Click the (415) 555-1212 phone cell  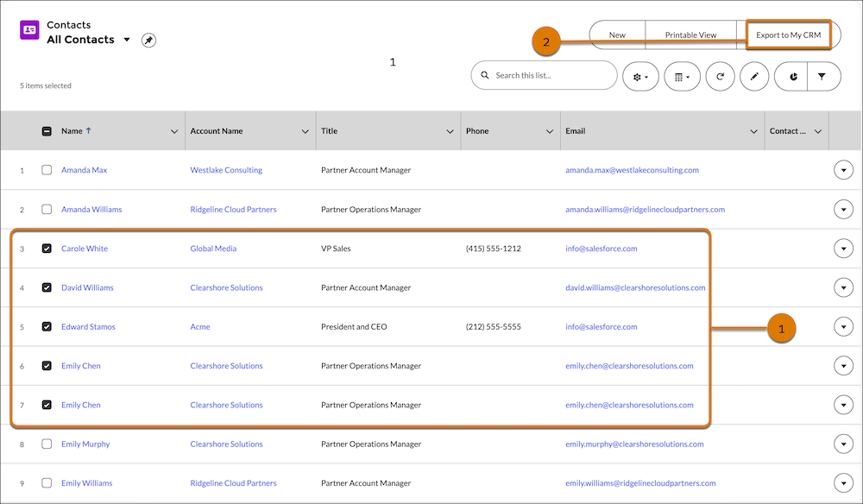(493, 249)
